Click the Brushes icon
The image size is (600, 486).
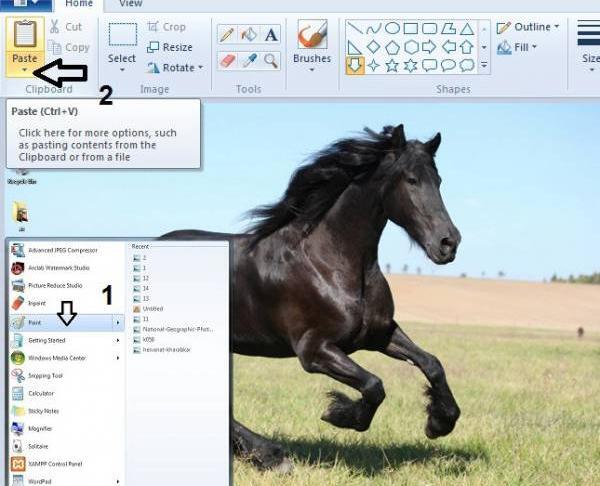312,34
